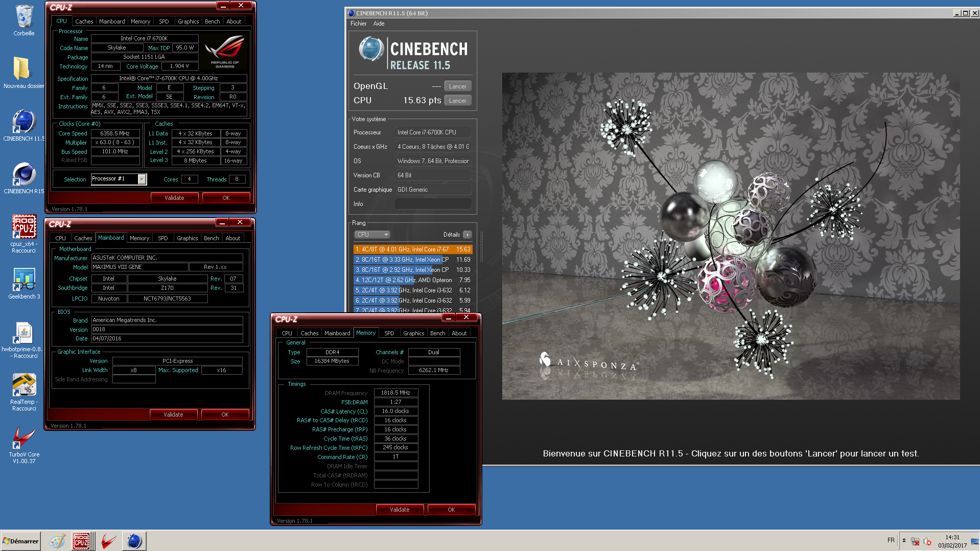Switch to TurboV Core in taskbar
980x551 pixels.
click(108, 541)
